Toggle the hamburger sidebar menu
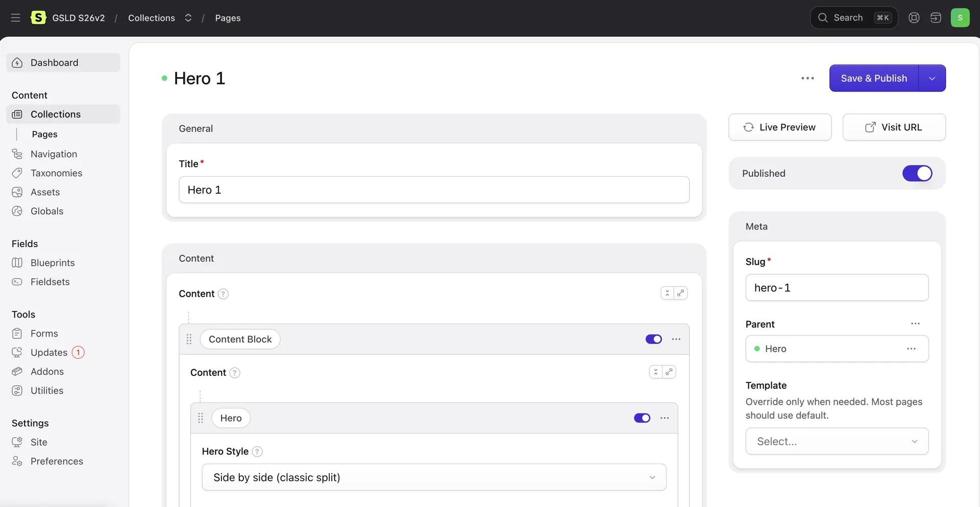Image resolution: width=980 pixels, height=507 pixels. pyautogui.click(x=16, y=18)
